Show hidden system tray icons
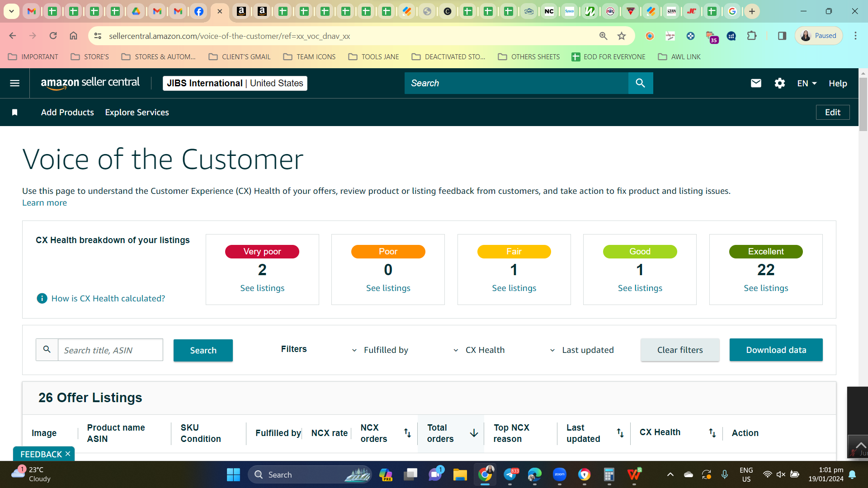The image size is (868, 488). [670, 474]
